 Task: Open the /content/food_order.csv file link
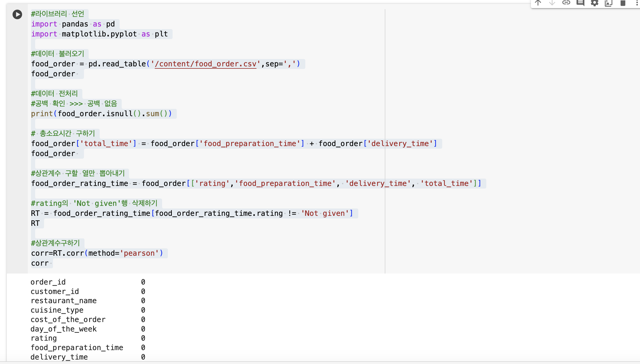206,64
